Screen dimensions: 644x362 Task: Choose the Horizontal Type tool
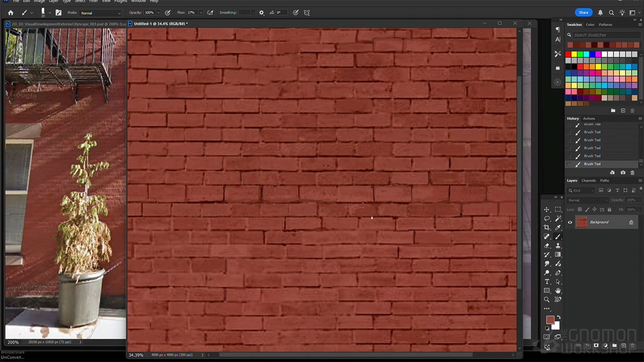click(547, 282)
